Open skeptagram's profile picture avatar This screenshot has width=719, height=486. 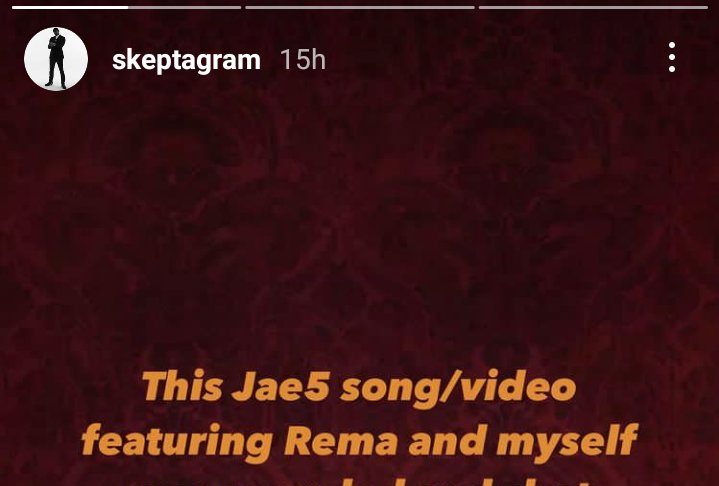56,59
